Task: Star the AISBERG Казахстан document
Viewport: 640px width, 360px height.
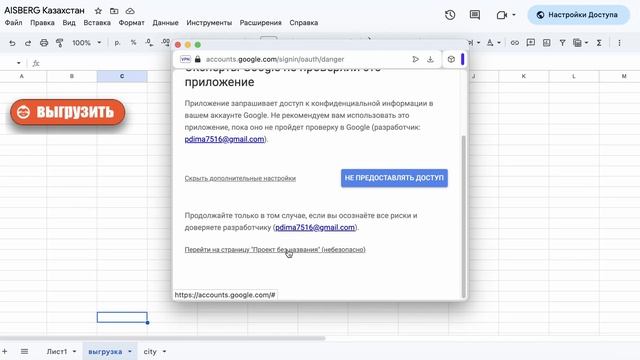Action: (98, 11)
